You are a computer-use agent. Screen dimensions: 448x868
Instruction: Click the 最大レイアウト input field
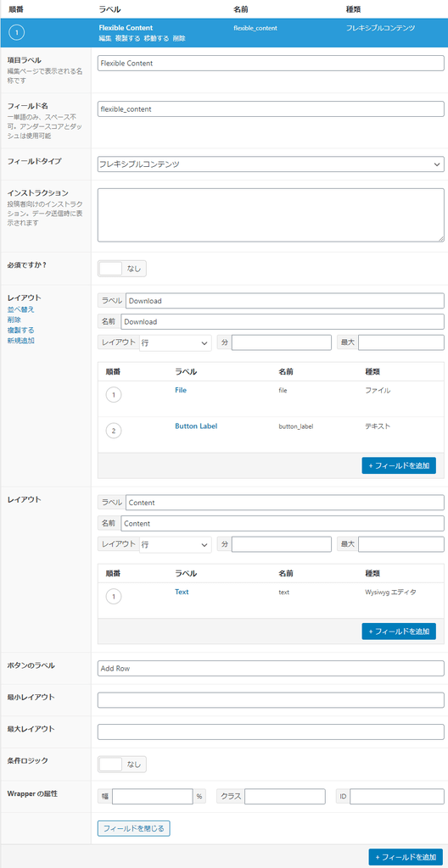click(271, 732)
